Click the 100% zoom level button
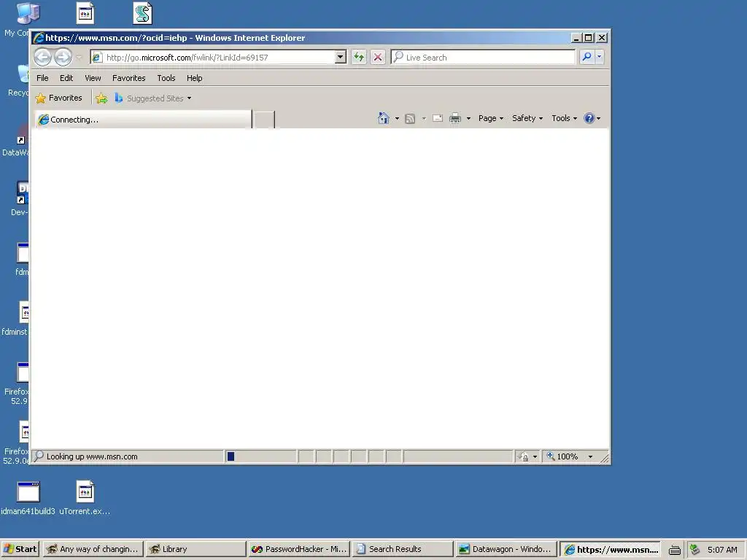 [x=563, y=456]
